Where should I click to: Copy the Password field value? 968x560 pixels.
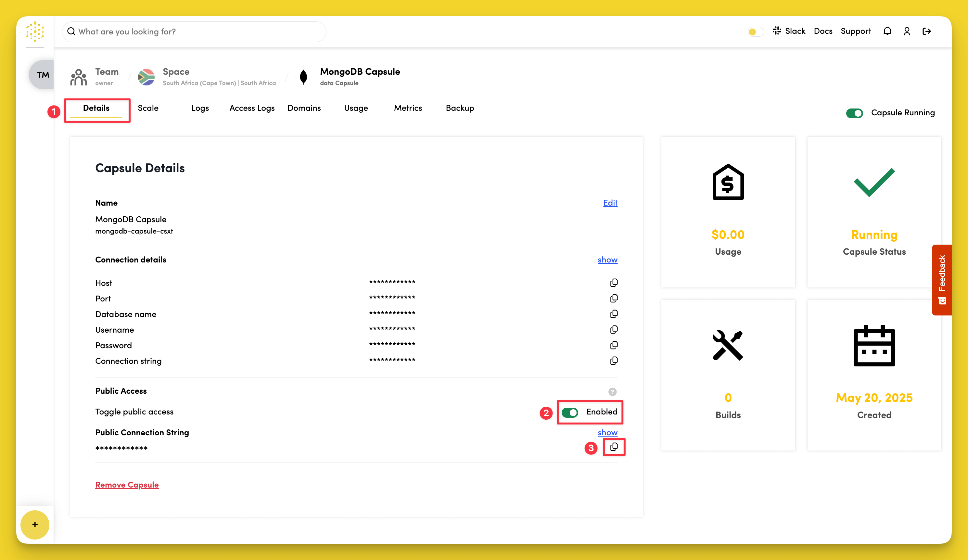pos(614,345)
